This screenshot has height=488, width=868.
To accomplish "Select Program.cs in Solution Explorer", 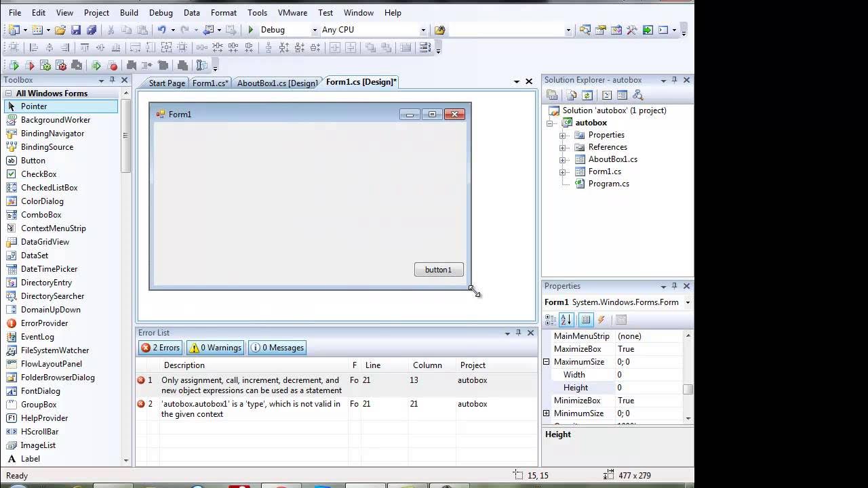I will click(x=609, y=184).
